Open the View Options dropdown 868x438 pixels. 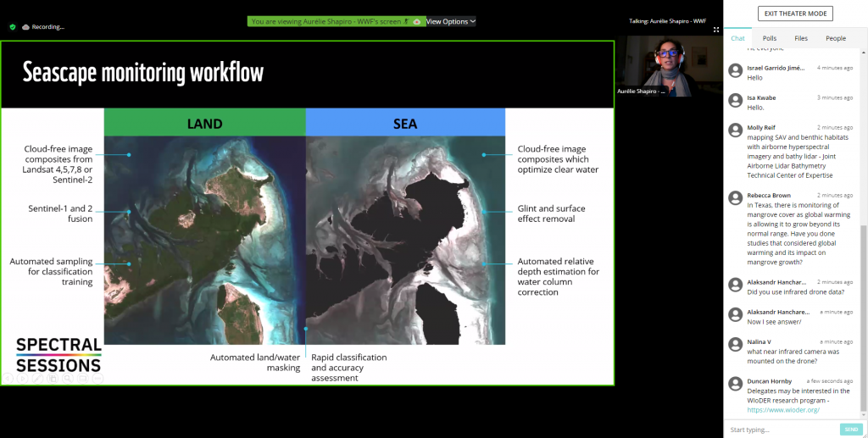point(450,21)
